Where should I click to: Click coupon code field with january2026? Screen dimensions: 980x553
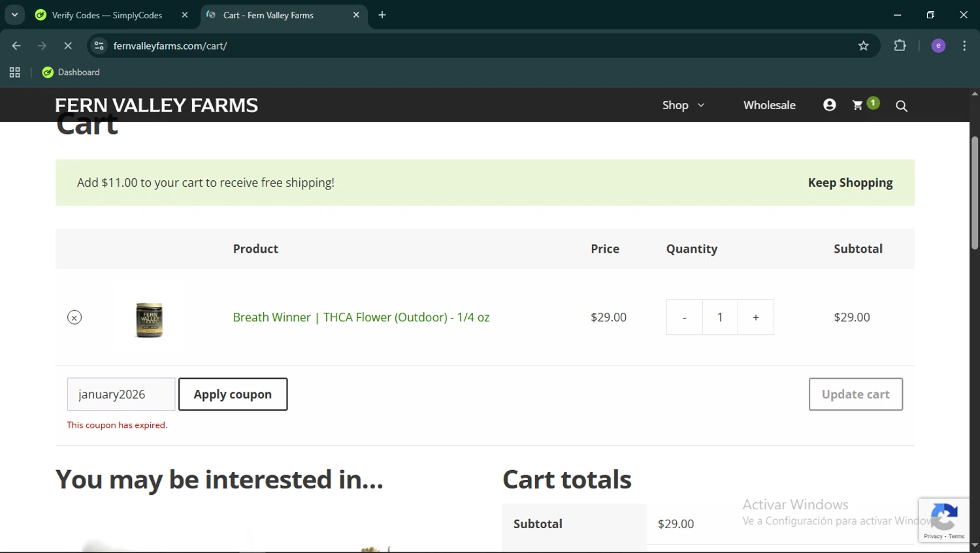click(121, 394)
